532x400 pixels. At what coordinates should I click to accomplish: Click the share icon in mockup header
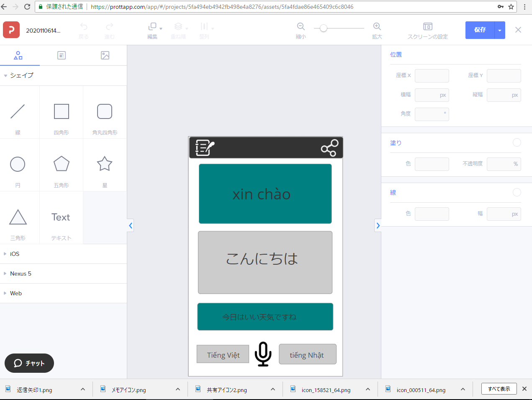coord(330,148)
